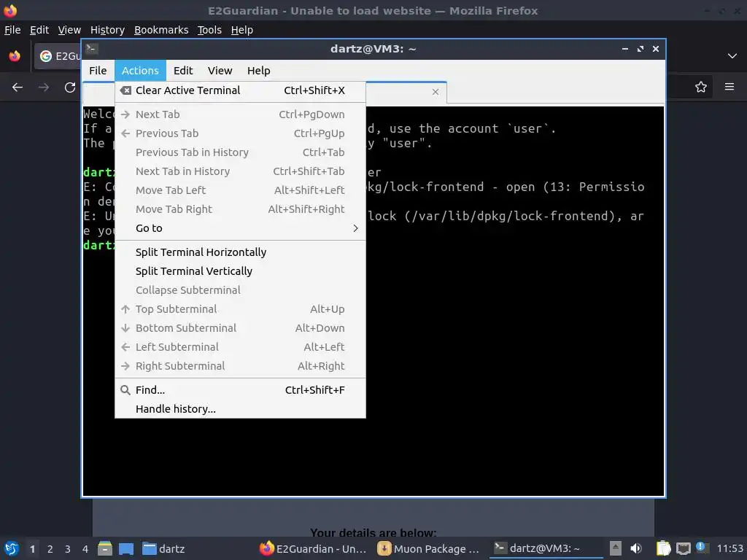Open volume control tray icon
Viewport: 747px width, 560px height.
click(636, 548)
